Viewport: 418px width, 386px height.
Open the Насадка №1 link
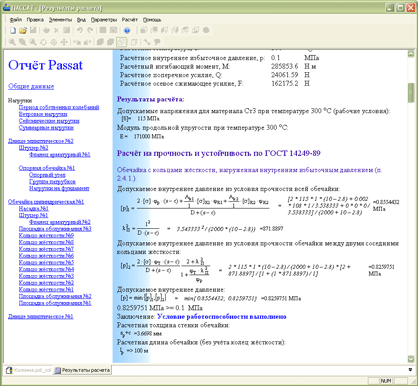(34, 208)
